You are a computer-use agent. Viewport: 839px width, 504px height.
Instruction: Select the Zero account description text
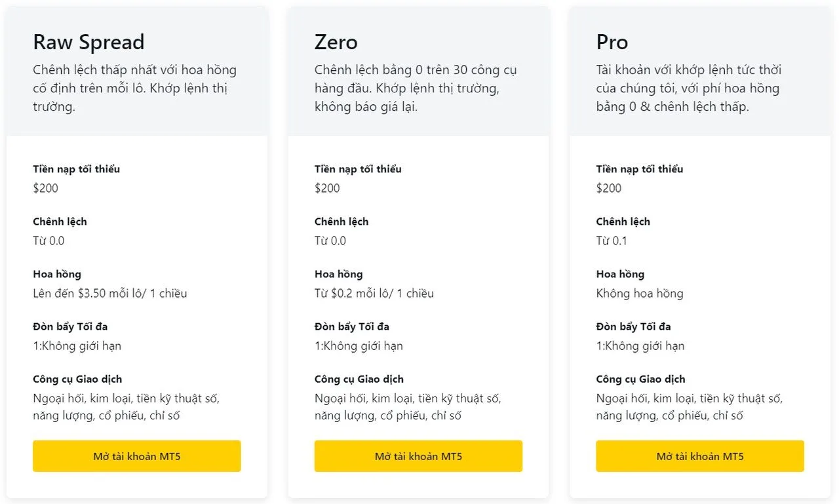click(416, 88)
